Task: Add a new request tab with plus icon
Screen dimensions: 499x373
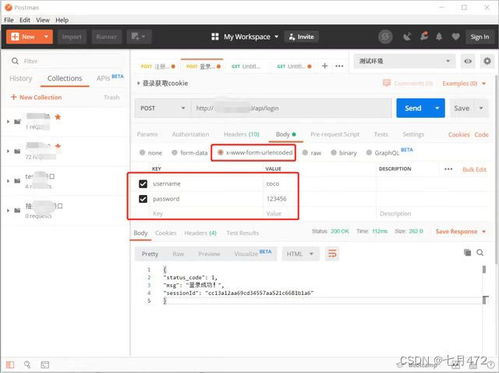Action: [x=325, y=66]
